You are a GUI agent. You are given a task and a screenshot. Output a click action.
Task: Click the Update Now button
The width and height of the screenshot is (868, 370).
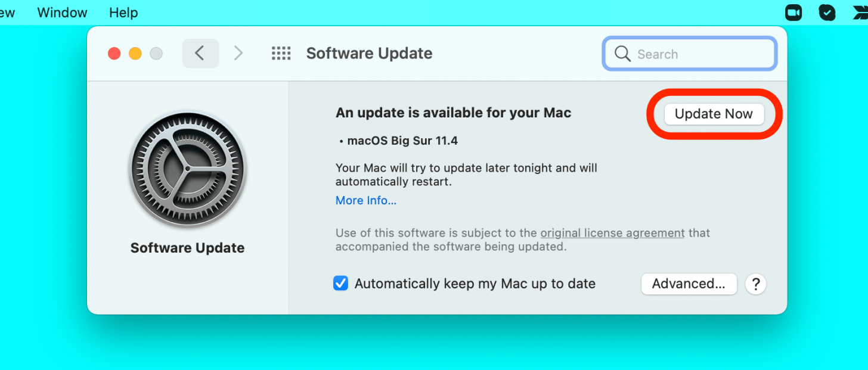(714, 114)
